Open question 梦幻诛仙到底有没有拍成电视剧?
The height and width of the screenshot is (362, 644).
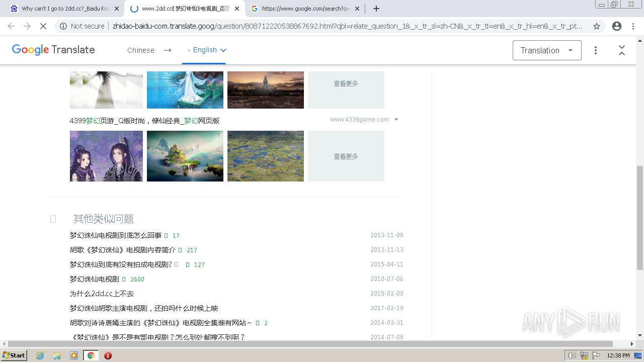(121, 264)
